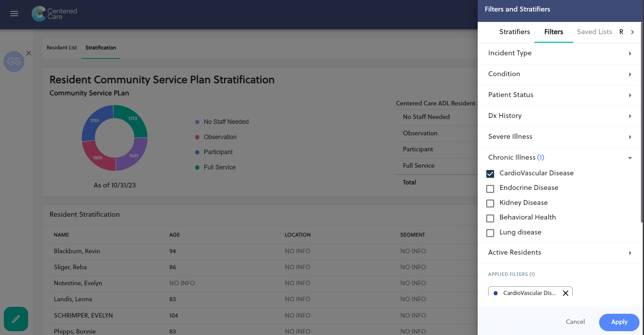Click the Full Service legend dot

pos(197,168)
